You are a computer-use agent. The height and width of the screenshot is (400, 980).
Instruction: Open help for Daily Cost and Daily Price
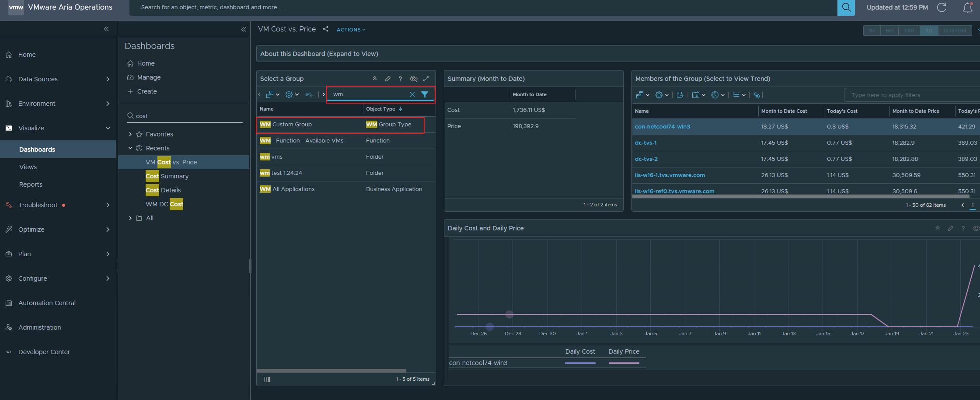point(963,228)
